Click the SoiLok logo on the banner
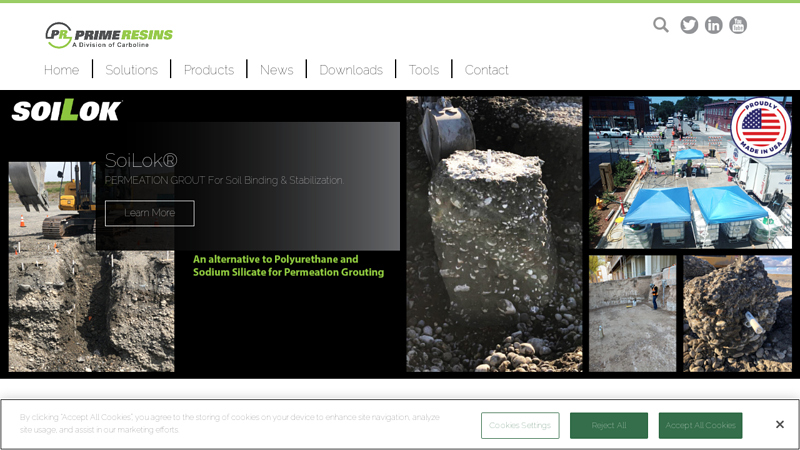Viewport: 800px width, 450px height. click(x=67, y=110)
